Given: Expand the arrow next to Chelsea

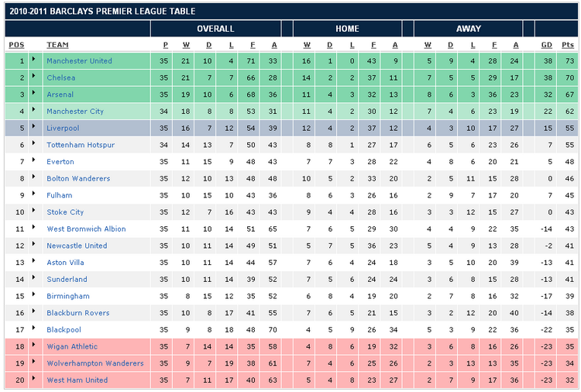Looking at the screenshot, I should 33,77.
